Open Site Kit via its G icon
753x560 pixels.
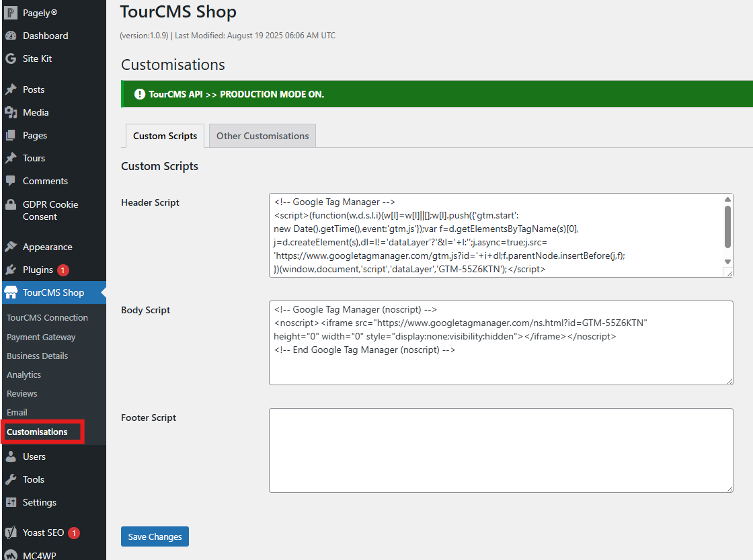11,58
